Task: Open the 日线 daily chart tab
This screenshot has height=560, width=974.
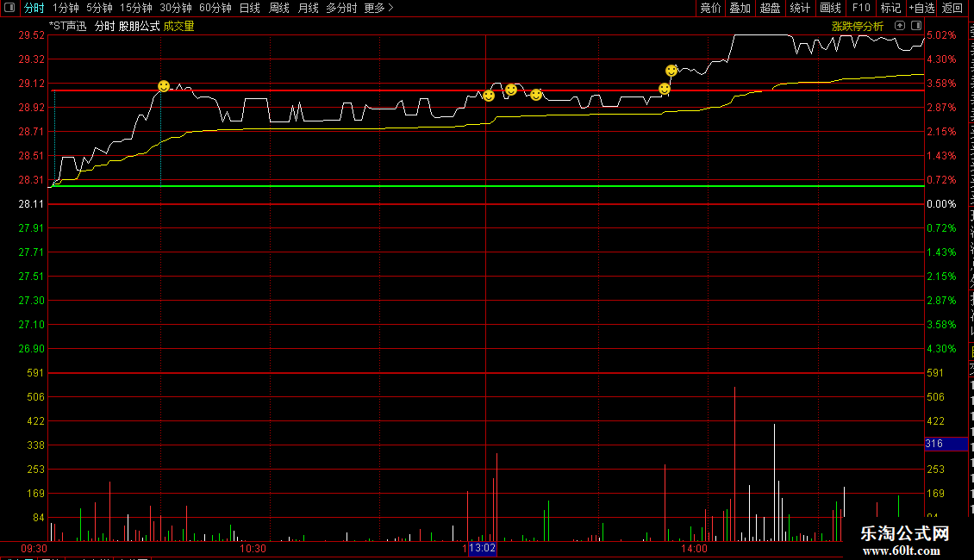Action: point(250,8)
